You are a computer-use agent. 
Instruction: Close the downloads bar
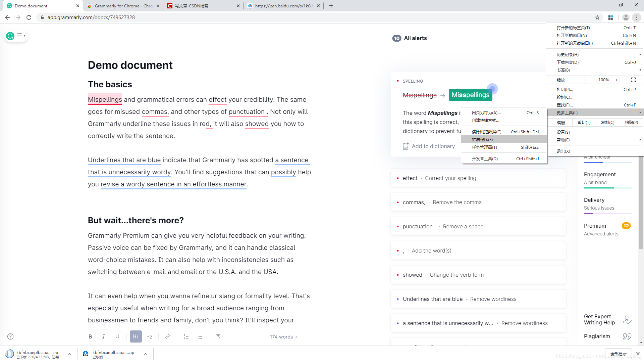pos(638,354)
